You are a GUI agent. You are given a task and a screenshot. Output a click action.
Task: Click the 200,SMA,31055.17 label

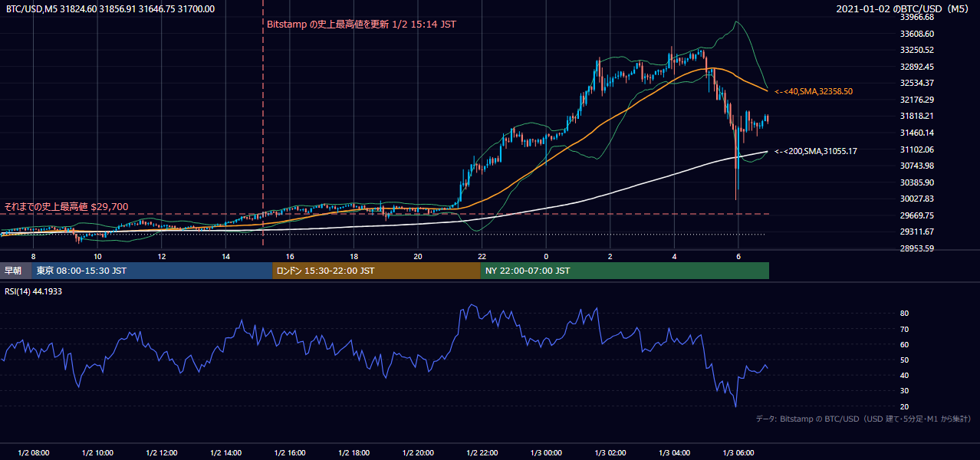[x=816, y=151]
